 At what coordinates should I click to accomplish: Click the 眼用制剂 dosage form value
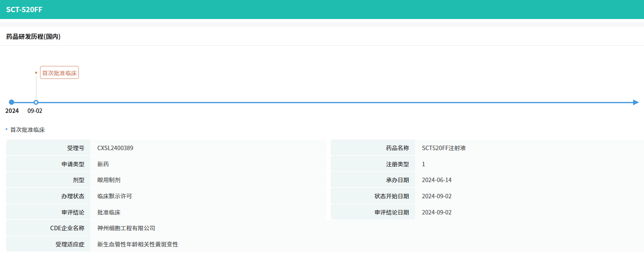109,180
